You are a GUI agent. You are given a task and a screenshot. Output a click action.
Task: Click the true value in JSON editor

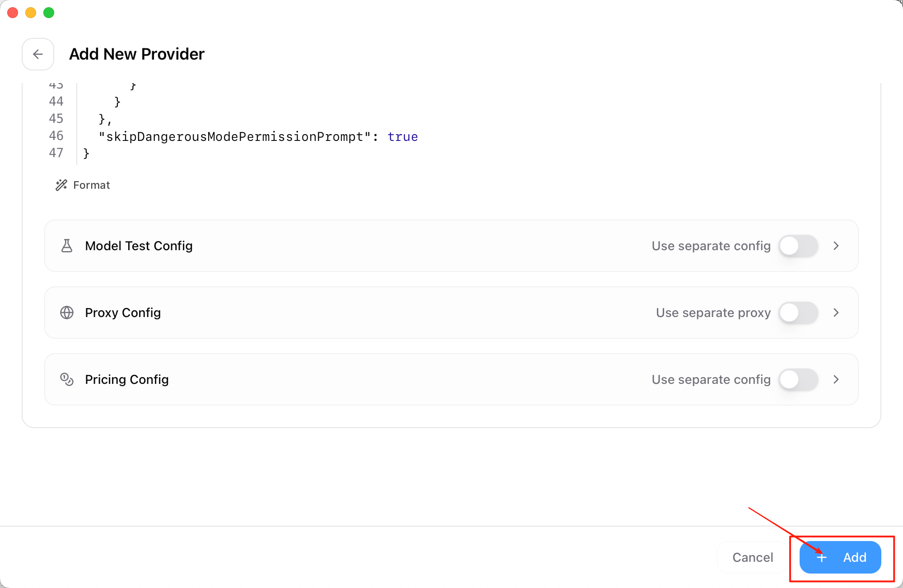click(x=402, y=136)
